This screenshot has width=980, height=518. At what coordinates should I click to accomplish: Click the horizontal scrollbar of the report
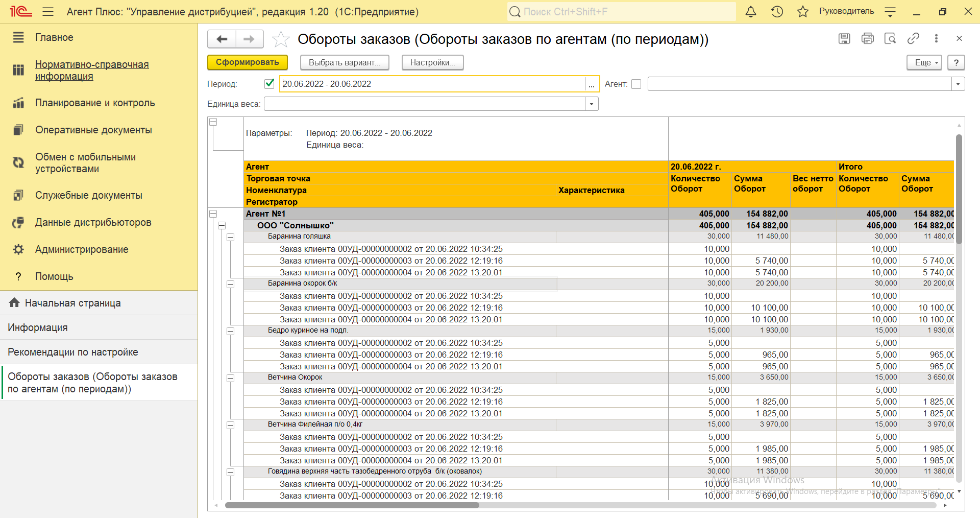click(x=352, y=505)
